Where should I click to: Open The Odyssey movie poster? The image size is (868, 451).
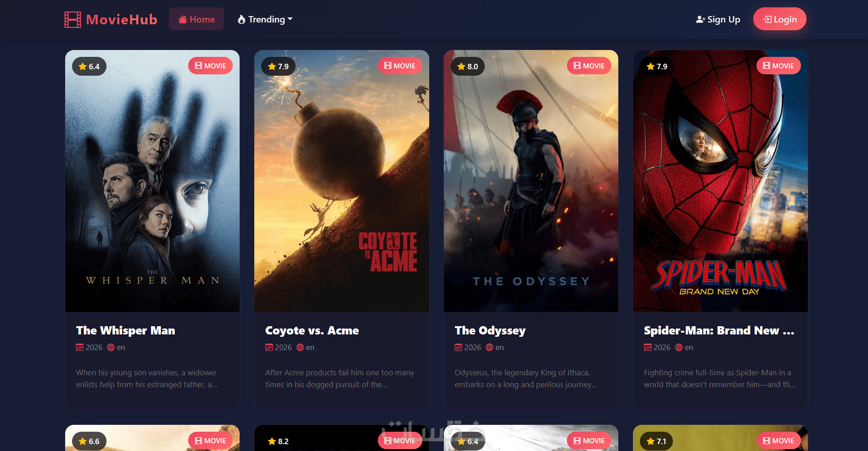531,181
